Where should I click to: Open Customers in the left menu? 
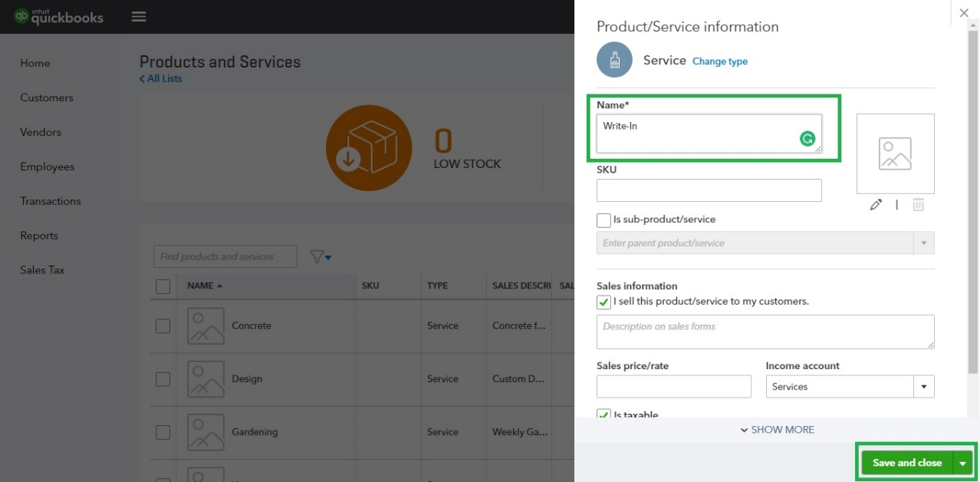tap(47, 97)
